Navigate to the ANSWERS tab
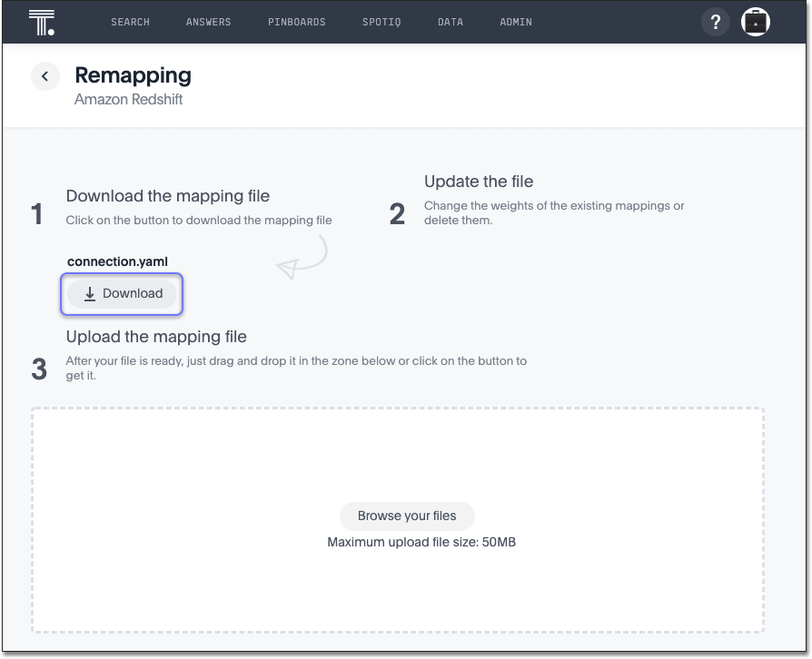This screenshot has height=659, width=812. (208, 22)
